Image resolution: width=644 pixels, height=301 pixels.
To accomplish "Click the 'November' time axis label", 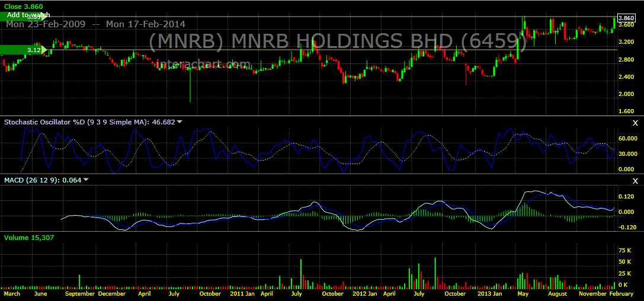I will click(x=592, y=294).
